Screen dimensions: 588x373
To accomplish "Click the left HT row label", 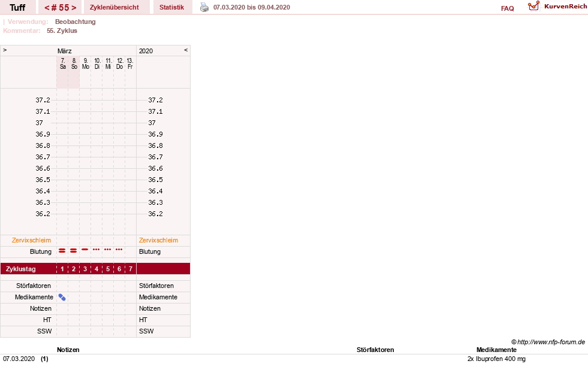I will tap(47, 320).
